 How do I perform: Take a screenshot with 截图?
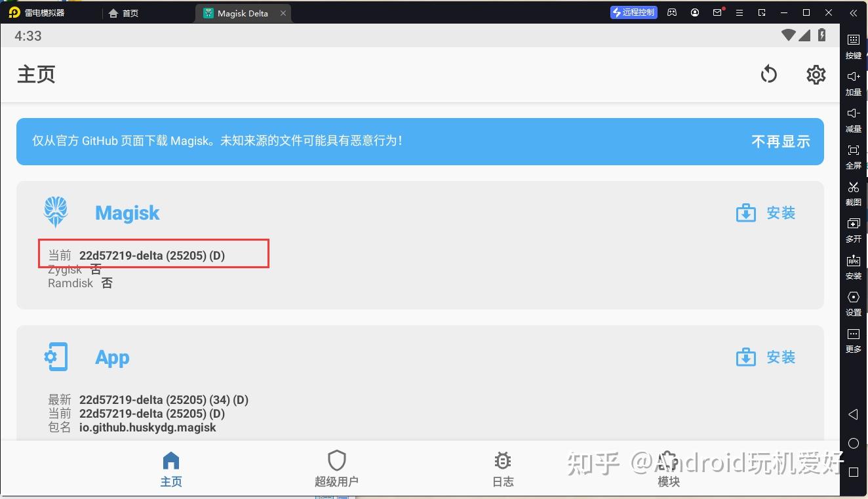[x=854, y=193]
